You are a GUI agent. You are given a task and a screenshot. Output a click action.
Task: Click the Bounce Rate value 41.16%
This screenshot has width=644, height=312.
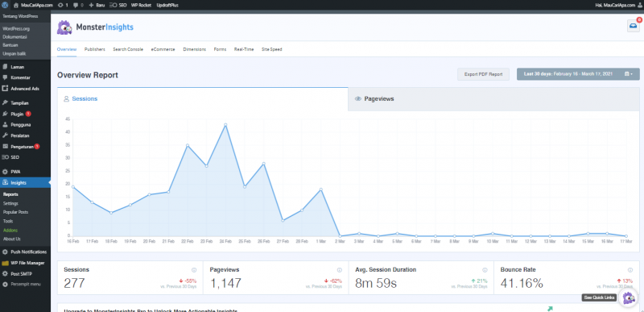pyautogui.click(x=522, y=283)
